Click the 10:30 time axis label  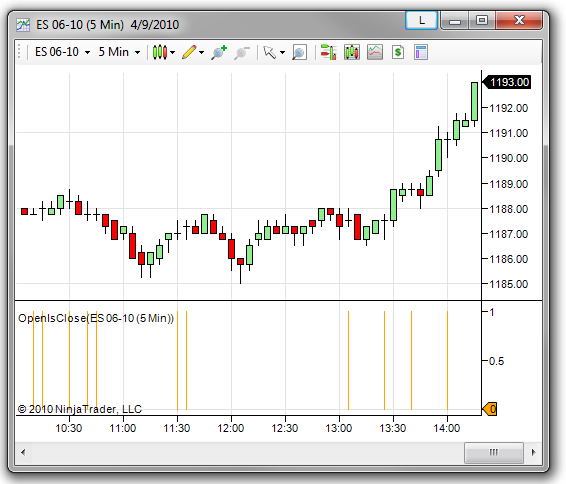pos(69,428)
